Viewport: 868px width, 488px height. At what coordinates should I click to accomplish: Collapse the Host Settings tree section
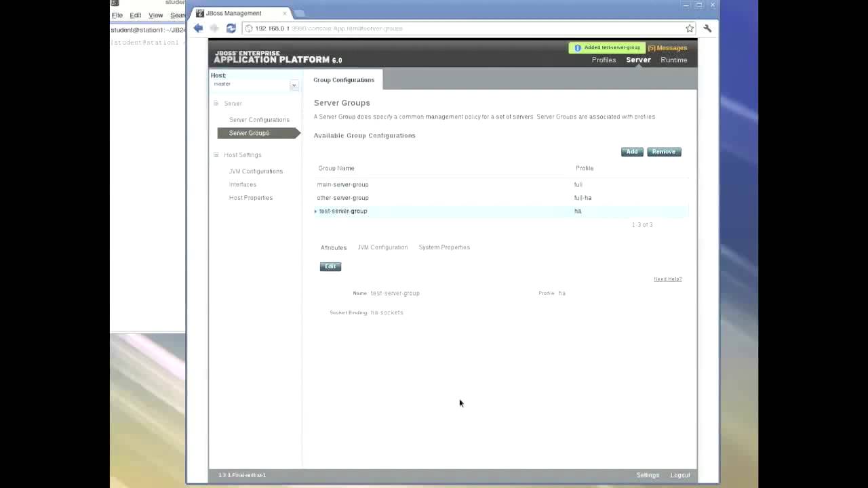pyautogui.click(x=216, y=155)
